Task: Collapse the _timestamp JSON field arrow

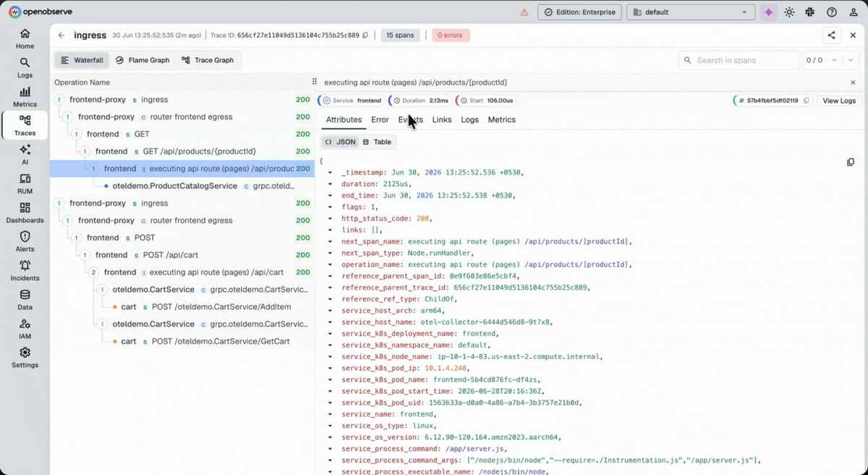Action: click(330, 173)
